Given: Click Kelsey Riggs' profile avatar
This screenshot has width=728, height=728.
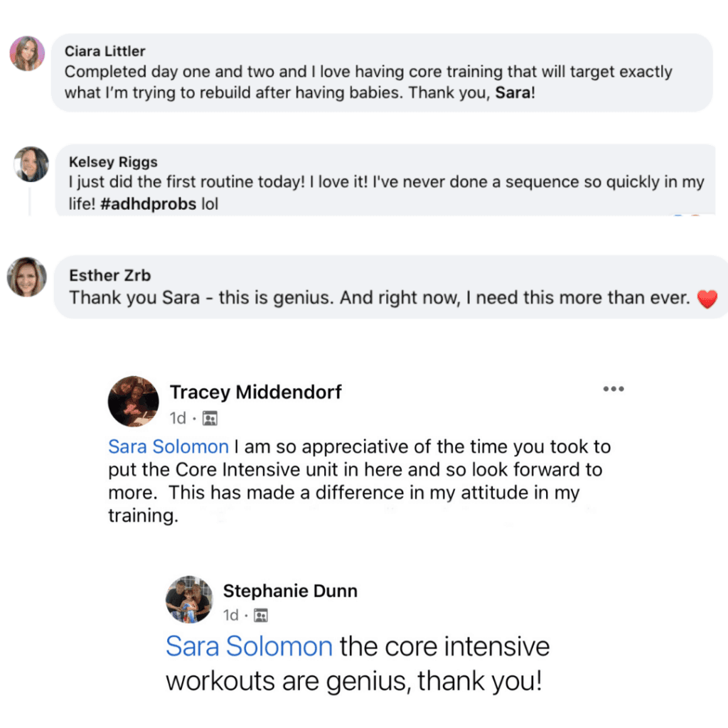Looking at the screenshot, I should point(31,164).
